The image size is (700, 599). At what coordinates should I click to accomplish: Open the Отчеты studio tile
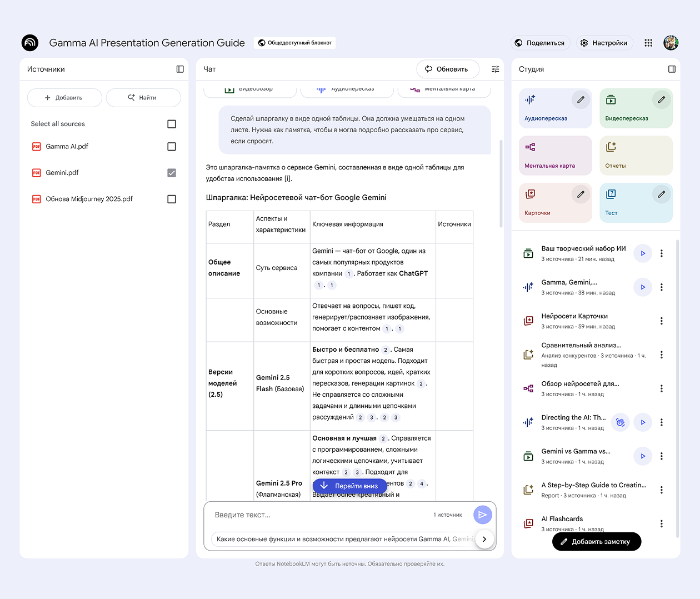tap(636, 156)
